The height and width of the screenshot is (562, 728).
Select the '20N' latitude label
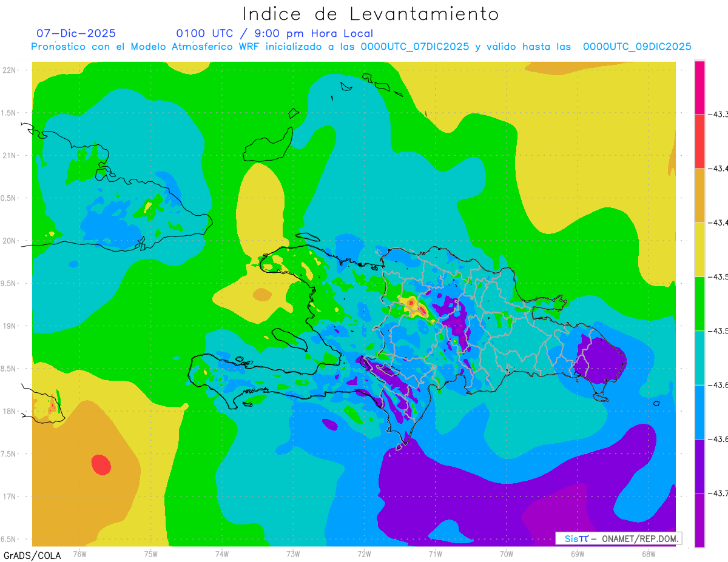coord(10,241)
